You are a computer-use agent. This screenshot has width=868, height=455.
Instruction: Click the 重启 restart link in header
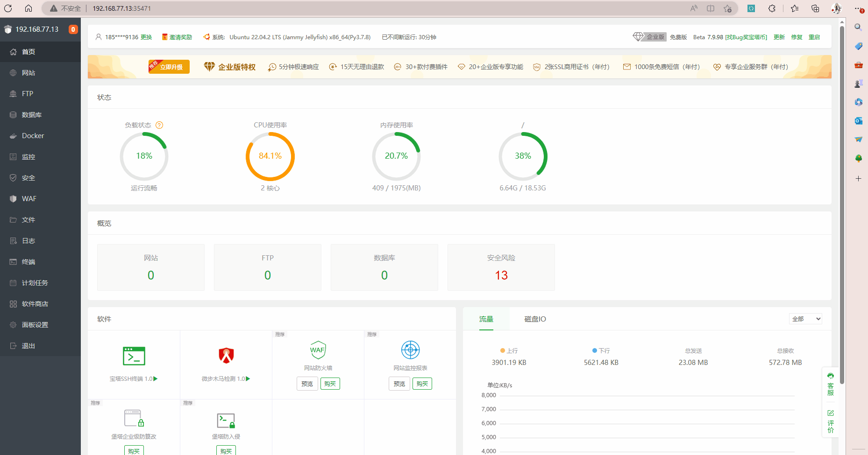[814, 37]
